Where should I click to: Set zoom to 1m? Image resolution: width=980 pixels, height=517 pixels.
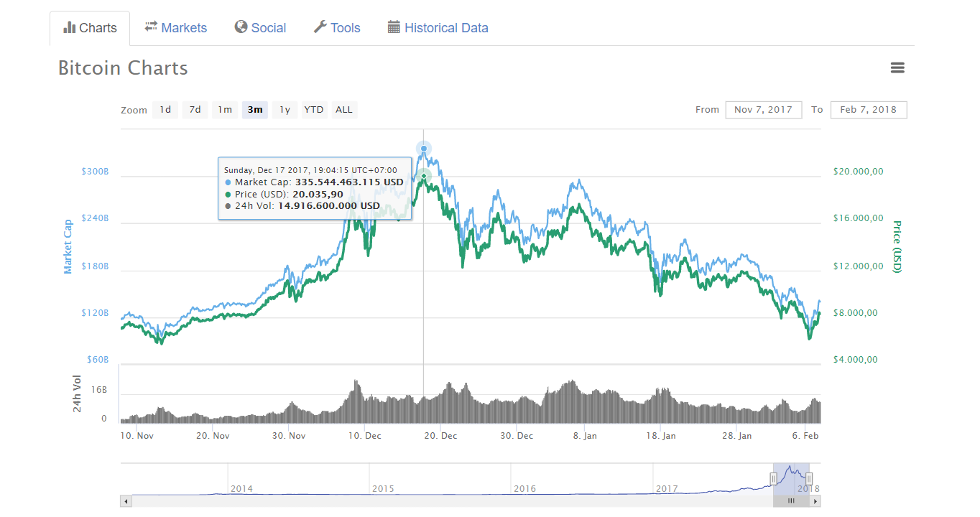tap(225, 110)
